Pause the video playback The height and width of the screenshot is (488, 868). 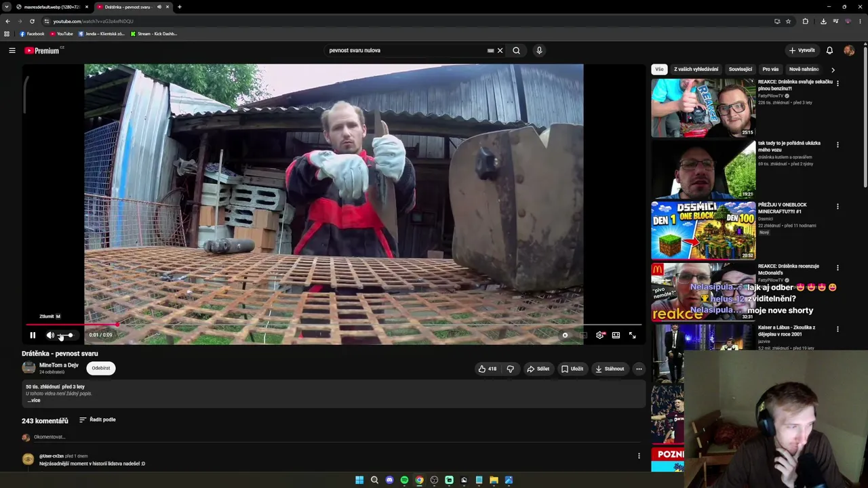pos(33,335)
